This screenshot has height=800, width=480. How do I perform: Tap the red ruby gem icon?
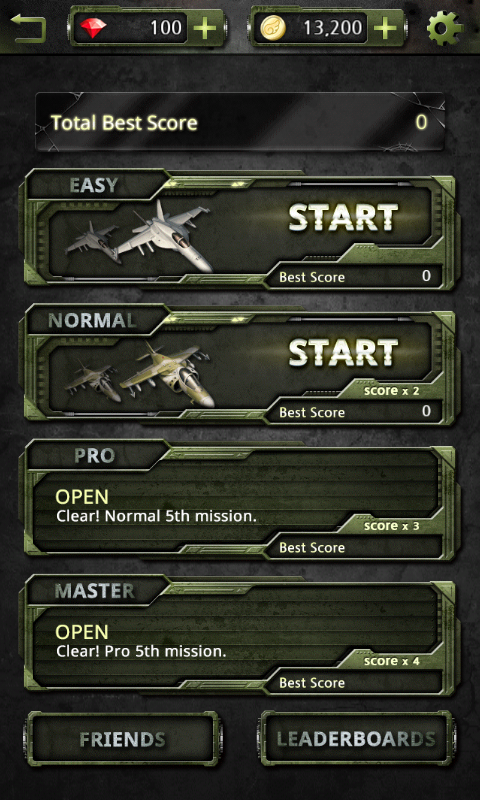point(93,28)
